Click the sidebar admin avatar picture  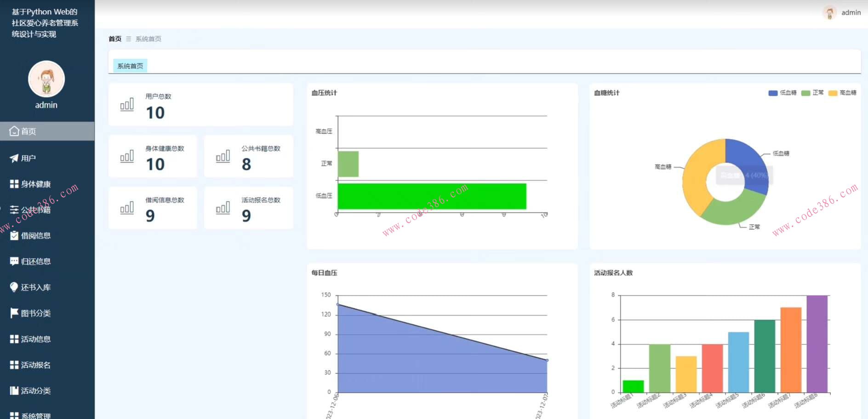[46, 79]
